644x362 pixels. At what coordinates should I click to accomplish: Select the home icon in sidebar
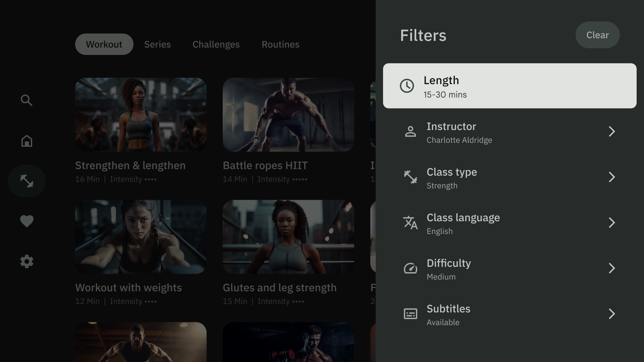(x=26, y=140)
